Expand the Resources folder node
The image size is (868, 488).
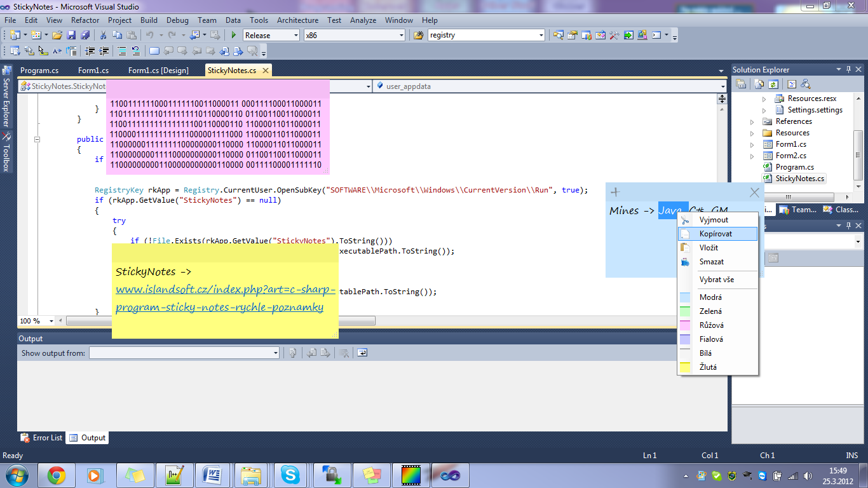pyautogui.click(x=752, y=133)
